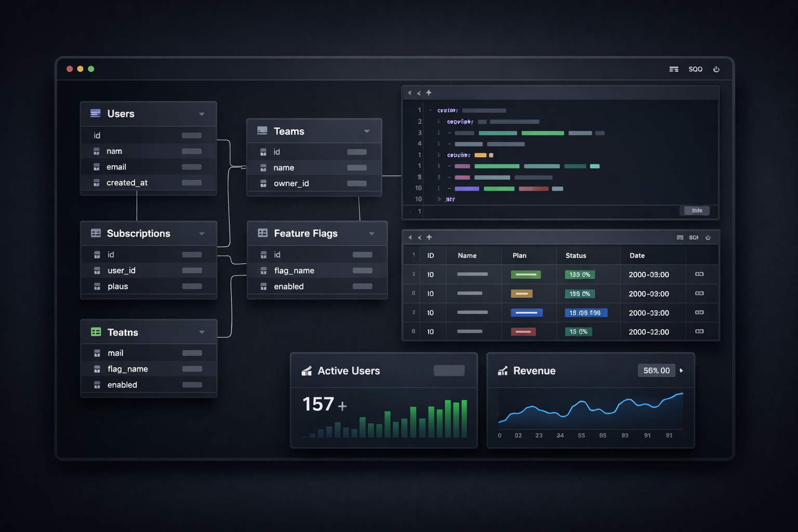Click the user_id column icon in Subscriptions
Viewport: 798px width, 532px height.
tap(97, 271)
